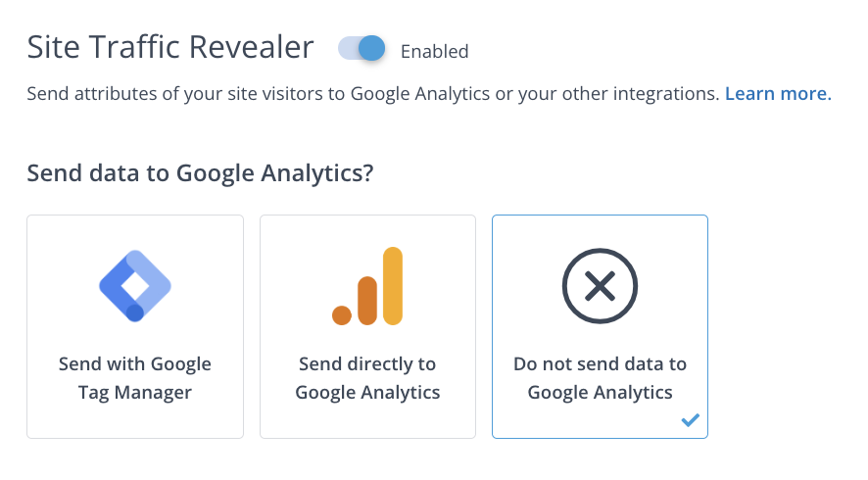Choose "Send directly to Google Analytics" option
This screenshot has height=480, width=868.
pos(367,326)
